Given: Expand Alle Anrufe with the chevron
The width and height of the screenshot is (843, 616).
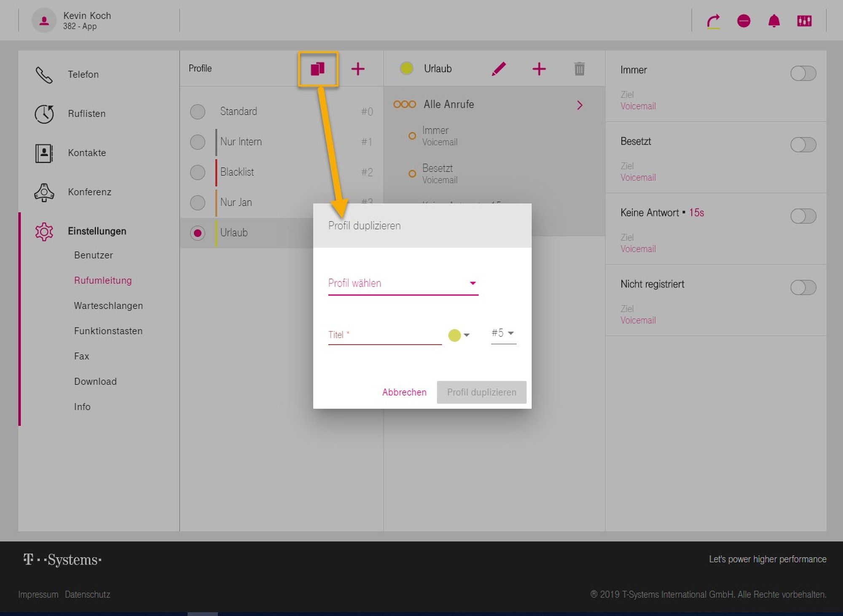Looking at the screenshot, I should (x=580, y=105).
